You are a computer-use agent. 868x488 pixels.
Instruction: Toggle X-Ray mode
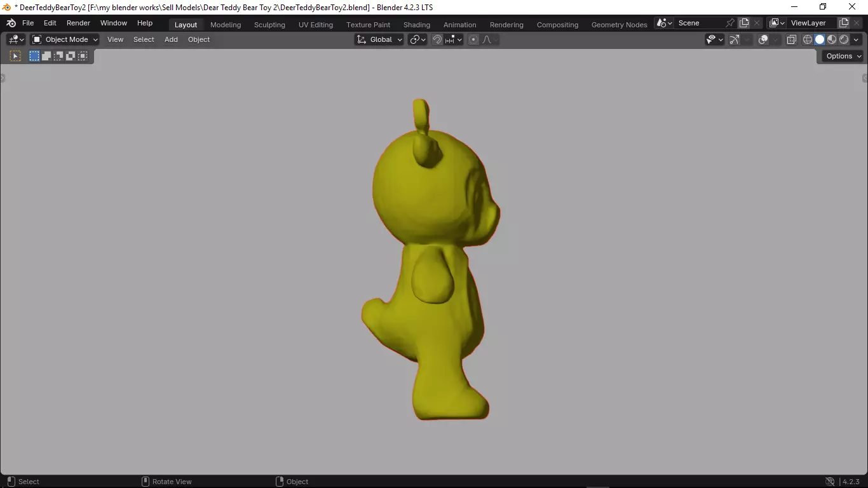click(x=791, y=39)
